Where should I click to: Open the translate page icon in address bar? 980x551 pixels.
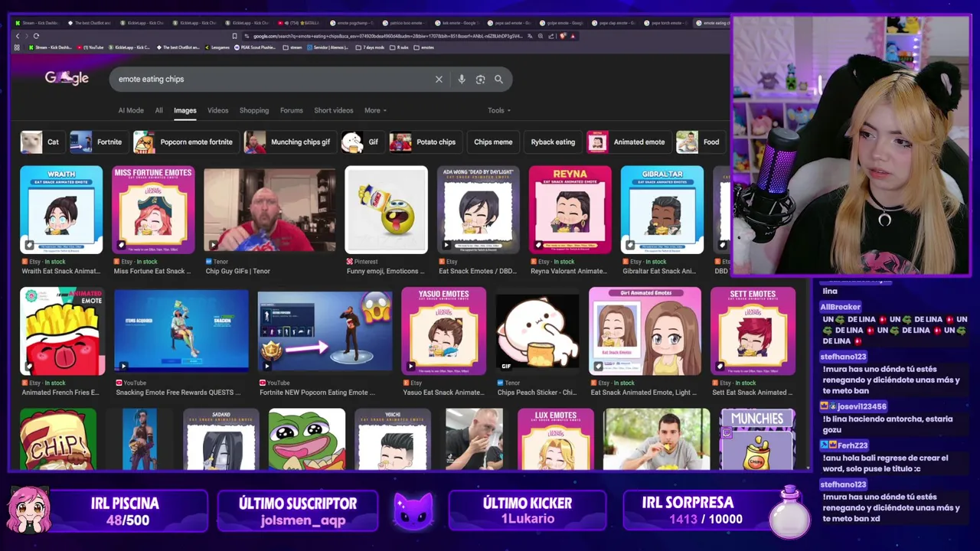click(x=531, y=36)
